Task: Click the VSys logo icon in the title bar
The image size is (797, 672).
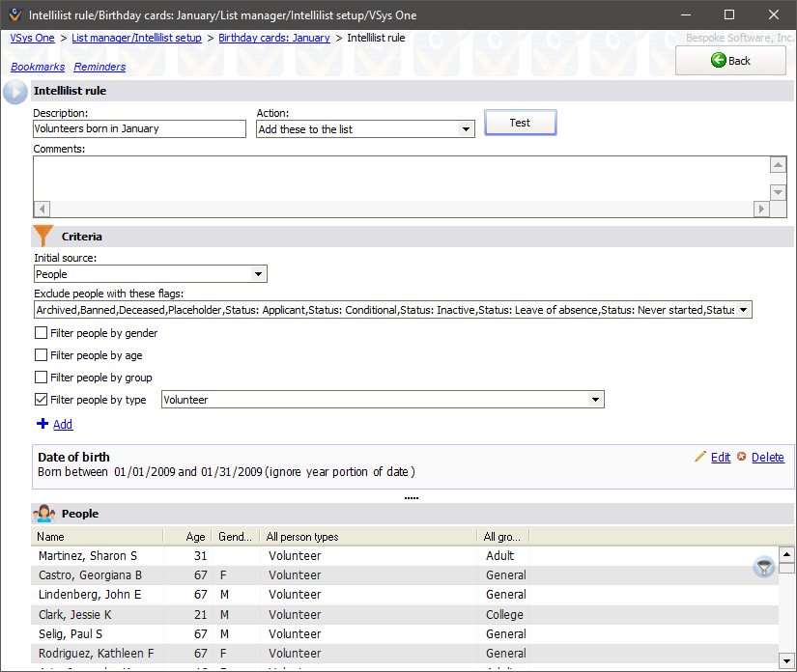Action: (x=14, y=14)
